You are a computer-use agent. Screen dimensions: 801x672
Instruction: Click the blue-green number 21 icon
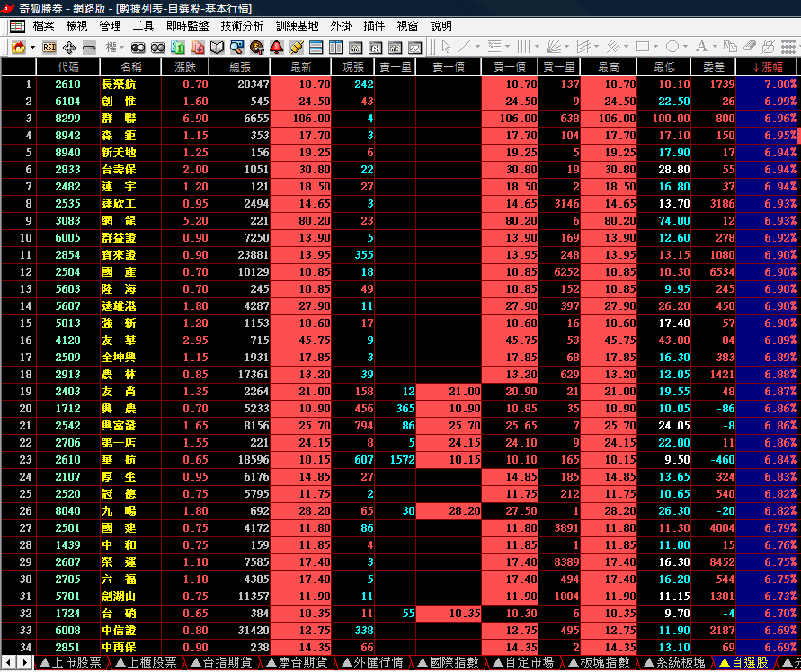point(178,48)
